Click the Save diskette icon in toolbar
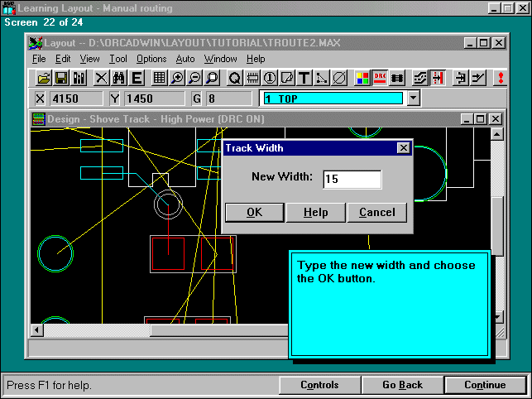This screenshot has height=399, width=532. pos(61,78)
